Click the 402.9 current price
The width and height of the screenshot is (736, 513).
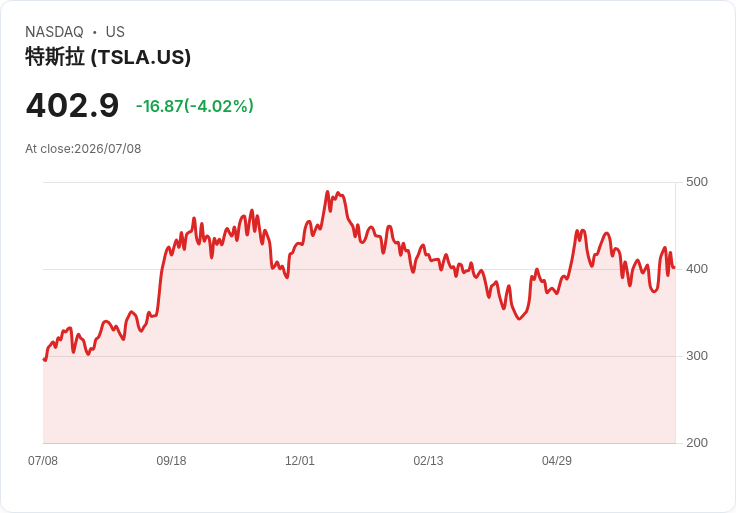pos(72,105)
